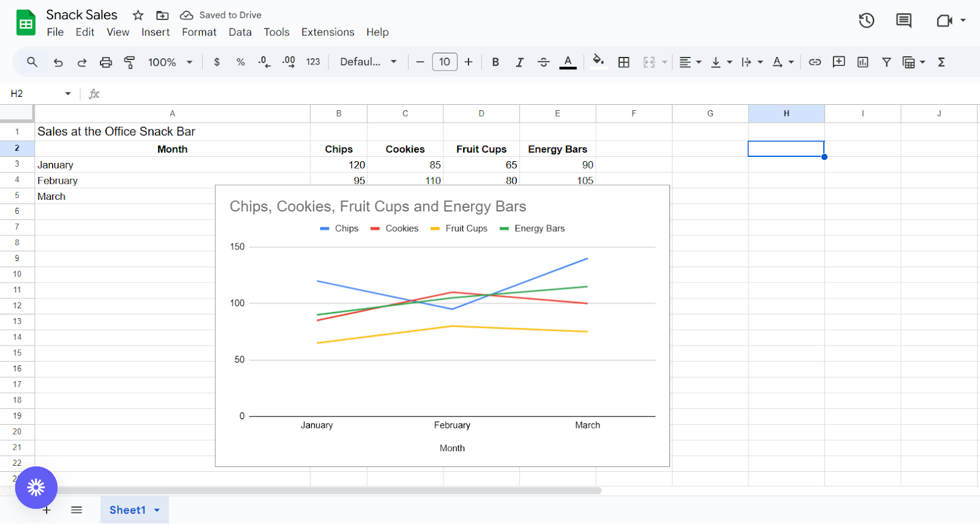Open comments panel icon
The height and width of the screenshot is (524, 980).
[x=903, y=21]
